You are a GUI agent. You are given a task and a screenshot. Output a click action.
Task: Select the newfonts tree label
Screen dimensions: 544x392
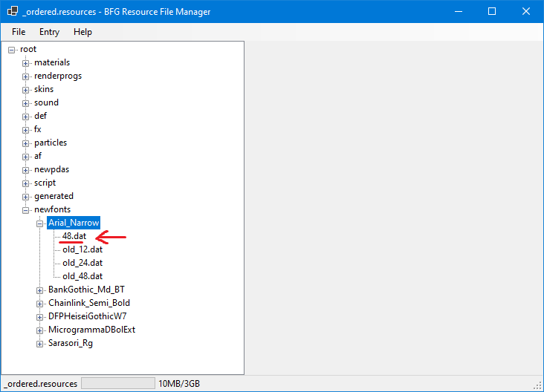[52, 209]
